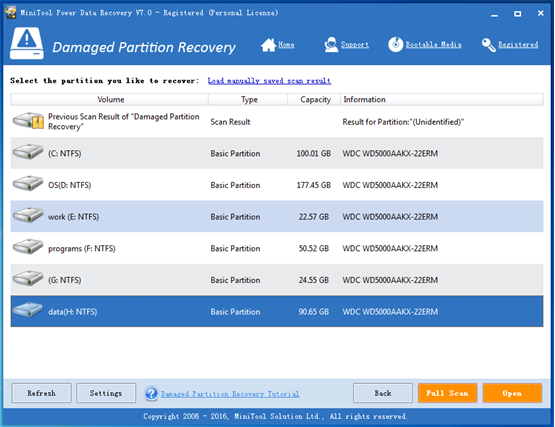Click the Bootable Media disc icon
Screen dimensions: 555x427
(x=395, y=45)
